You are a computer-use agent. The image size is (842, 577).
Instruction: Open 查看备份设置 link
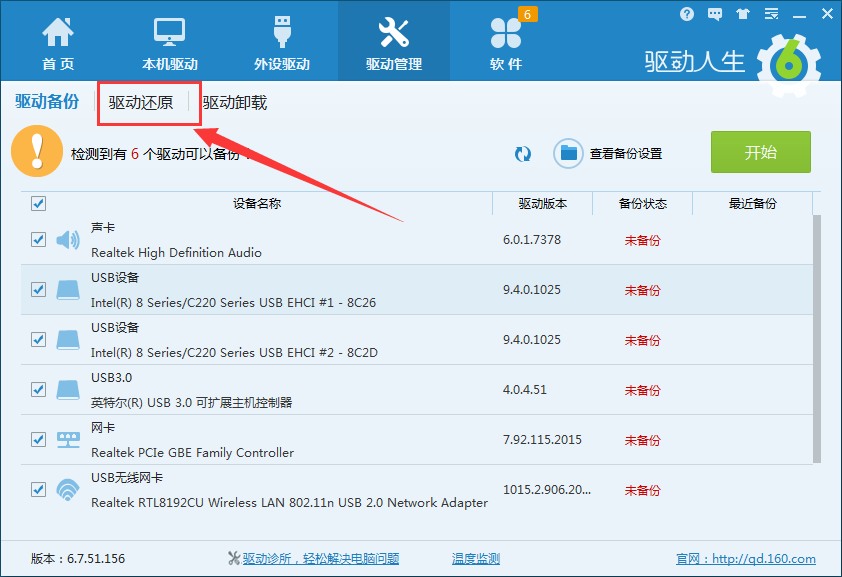[626, 154]
